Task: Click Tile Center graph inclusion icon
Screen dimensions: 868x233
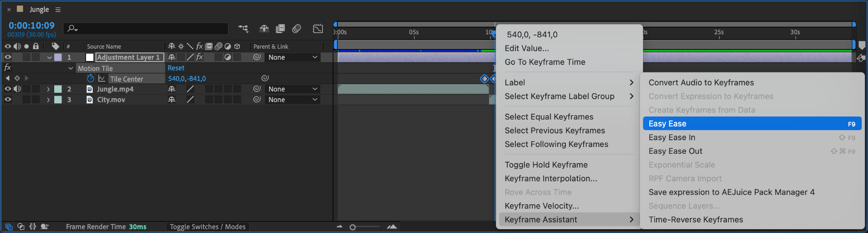Action: coord(102,78)
